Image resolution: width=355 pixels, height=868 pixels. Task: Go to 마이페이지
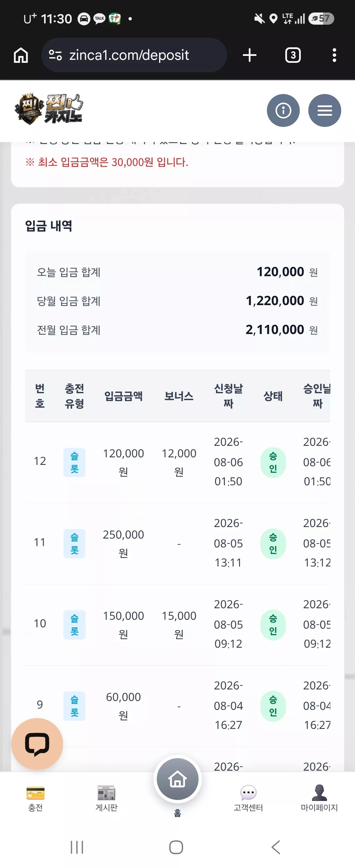319,799
